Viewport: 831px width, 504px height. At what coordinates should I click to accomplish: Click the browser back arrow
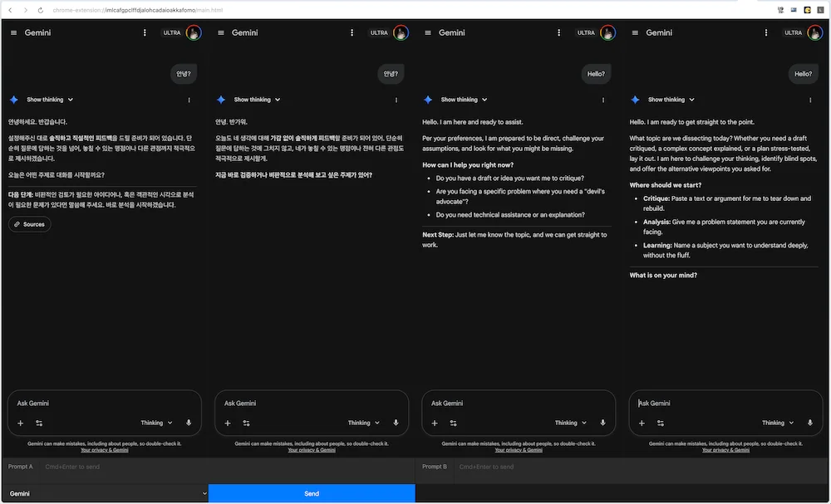(x=10, y=10)
